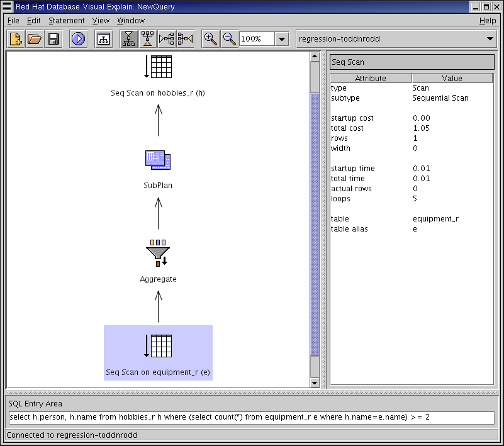Select left-to-right tree orientation icon
Screen dimensions: 504x446
pyautogui.click(x=167, y=39)
